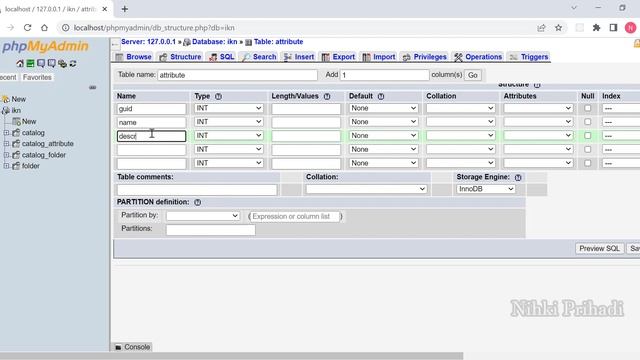
Task: Click the browser home icon
Action: point(44,28)
